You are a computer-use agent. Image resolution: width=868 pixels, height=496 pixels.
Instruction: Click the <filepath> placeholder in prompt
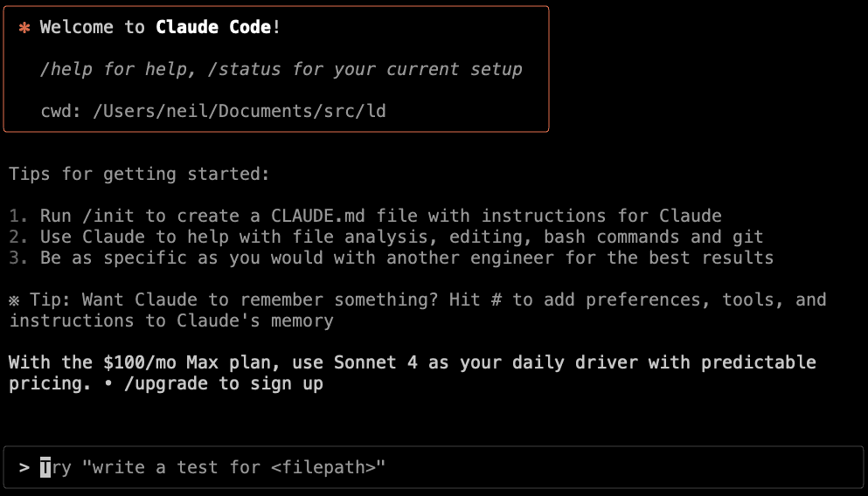328,467
